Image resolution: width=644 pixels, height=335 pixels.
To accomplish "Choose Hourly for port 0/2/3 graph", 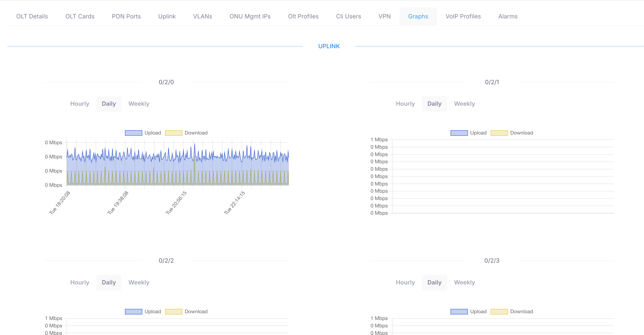I will click(405, 283).
